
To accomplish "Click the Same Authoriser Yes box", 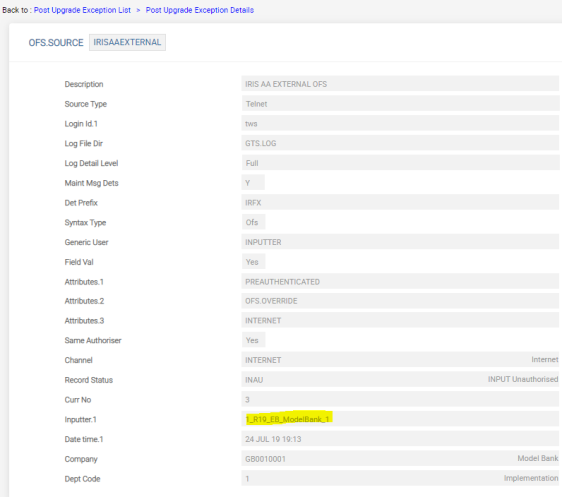I will 253,340.
